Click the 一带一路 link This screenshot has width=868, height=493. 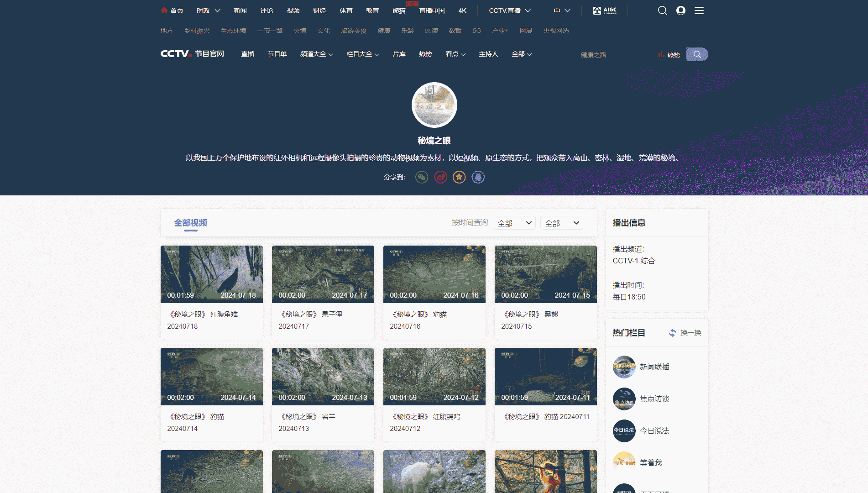click(270, 31)
